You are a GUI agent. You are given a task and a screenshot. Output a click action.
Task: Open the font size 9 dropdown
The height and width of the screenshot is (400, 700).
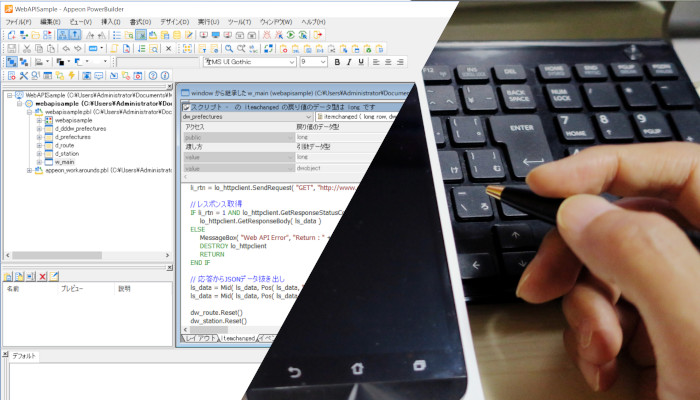point(322,62)
